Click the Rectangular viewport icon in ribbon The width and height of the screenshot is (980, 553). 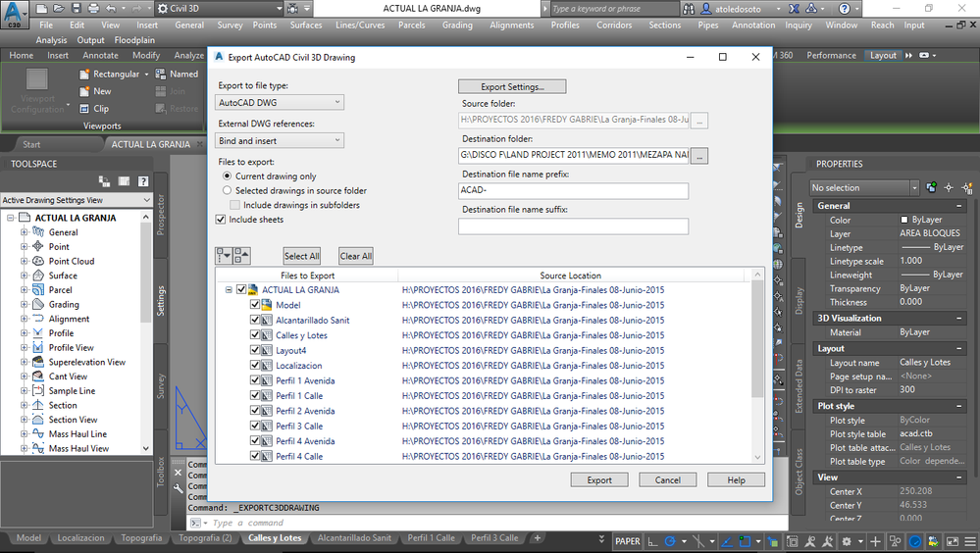click(84, 74)
